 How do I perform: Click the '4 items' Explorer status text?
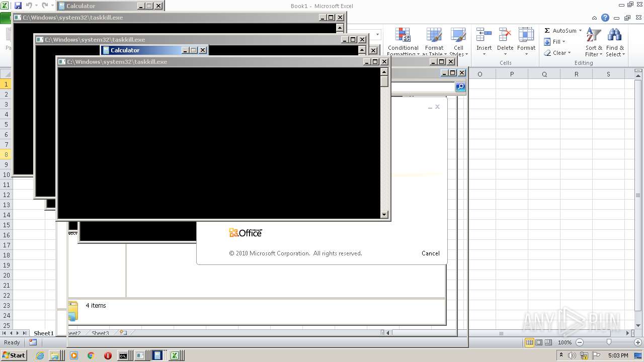(96, 305)
